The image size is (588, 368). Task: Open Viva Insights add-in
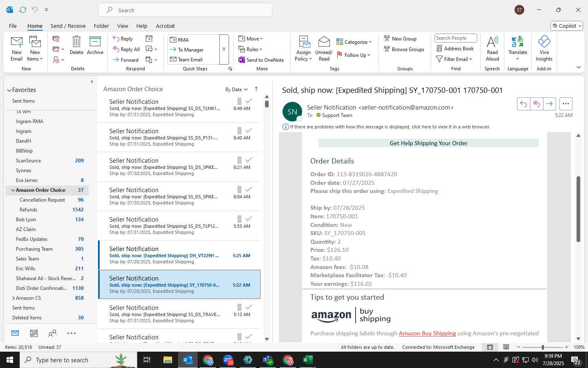pyautogui.click(x=544, y=49)
